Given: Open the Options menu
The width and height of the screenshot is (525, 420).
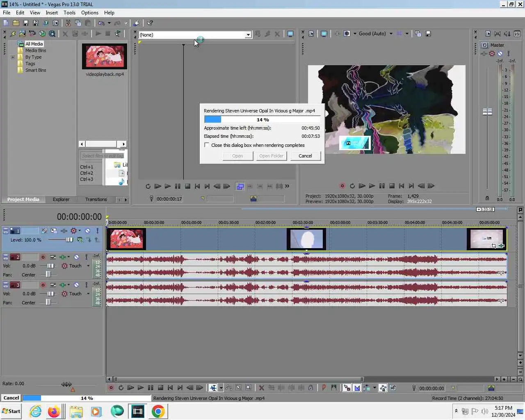Looking at the screenshot, I should click(90, 13).
